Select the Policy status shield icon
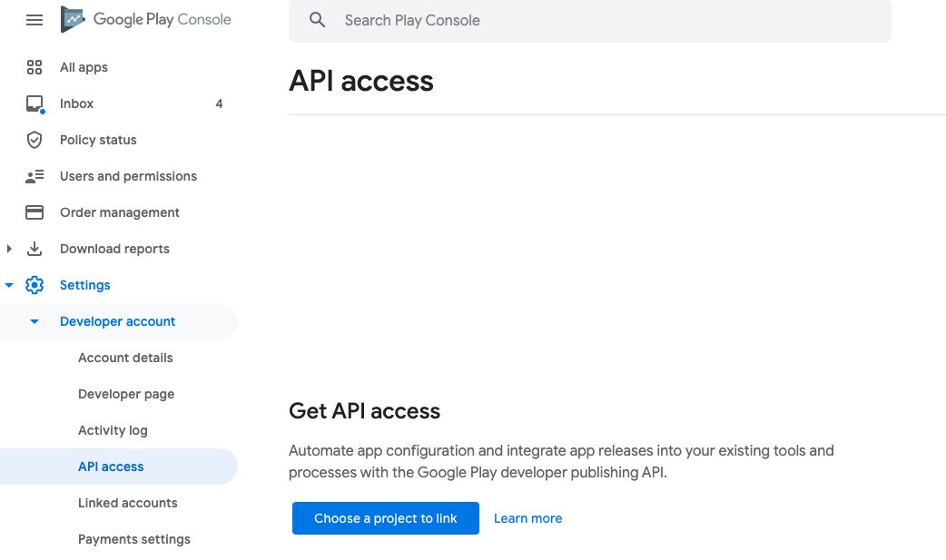The width and height of the screenshot is (946, 560). click(x=34, y=140)
